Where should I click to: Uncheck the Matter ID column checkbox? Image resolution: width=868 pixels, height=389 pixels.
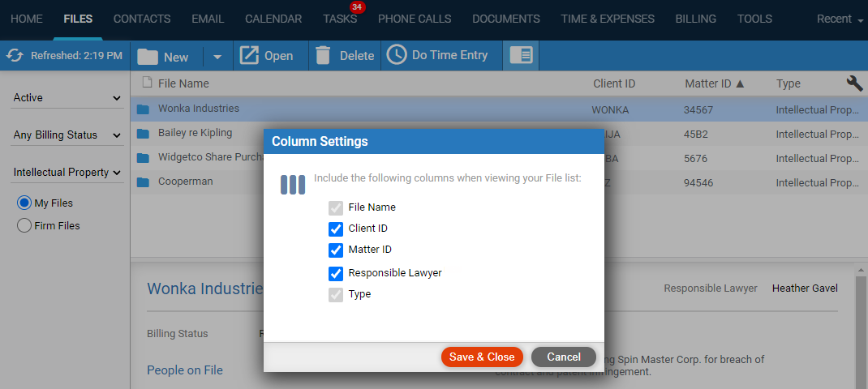tap(336, 250)
